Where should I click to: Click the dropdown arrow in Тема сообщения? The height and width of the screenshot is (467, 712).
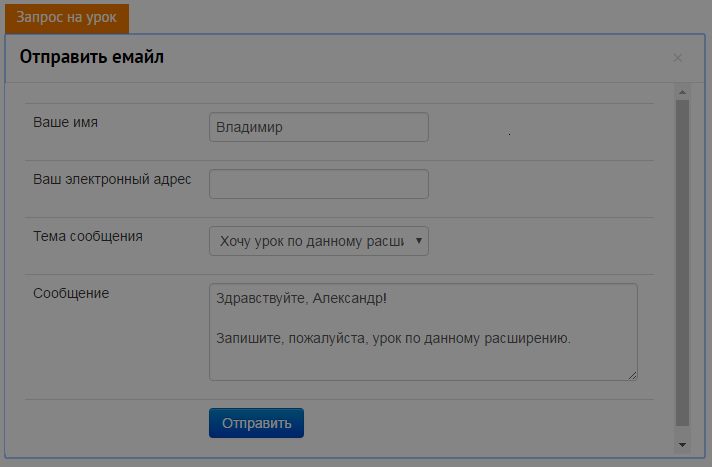pyautogui.click(x=419, y=241)
